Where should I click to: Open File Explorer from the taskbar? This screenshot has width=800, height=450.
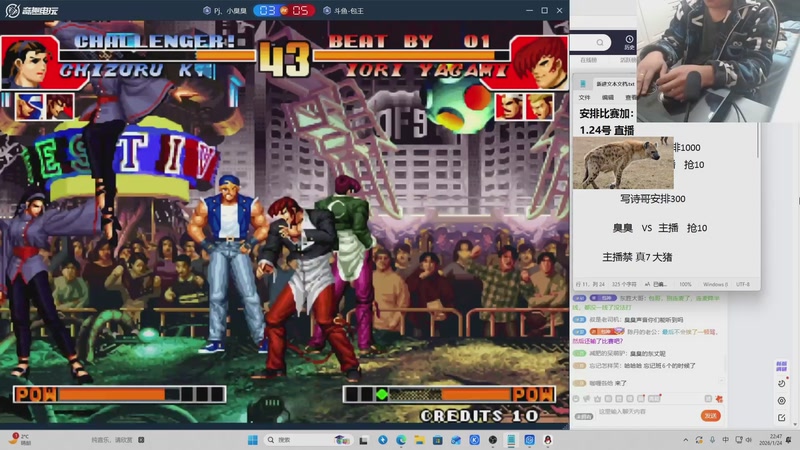[x=419, y=440]
